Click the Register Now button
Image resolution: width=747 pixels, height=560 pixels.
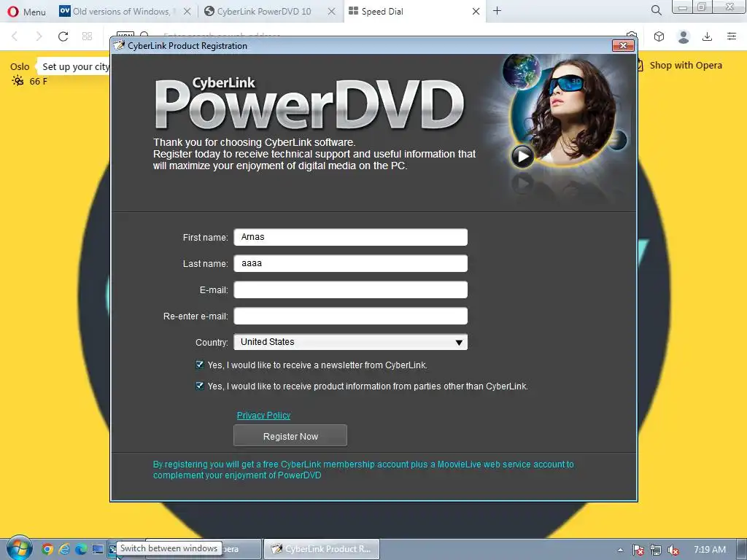click(290, 436)
